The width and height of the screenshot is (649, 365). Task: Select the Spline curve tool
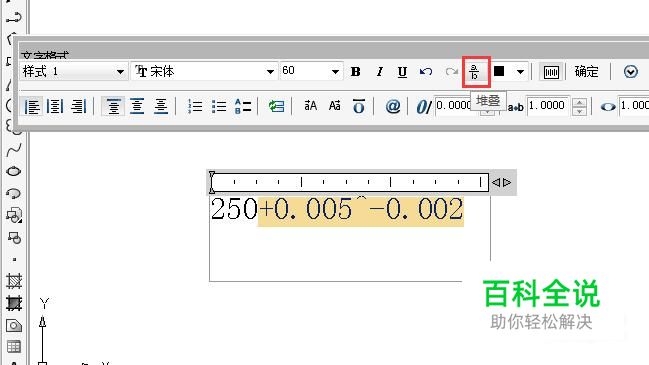14,149
